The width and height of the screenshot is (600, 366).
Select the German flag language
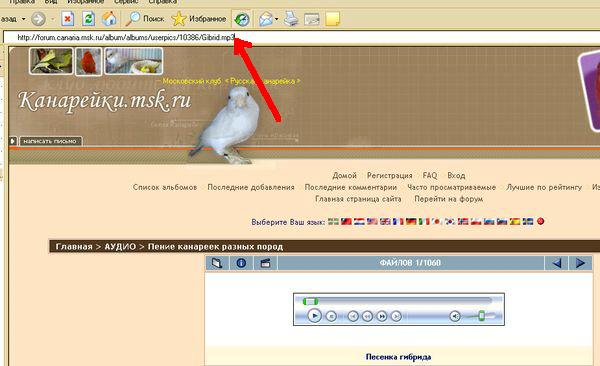tap(411, 221)
